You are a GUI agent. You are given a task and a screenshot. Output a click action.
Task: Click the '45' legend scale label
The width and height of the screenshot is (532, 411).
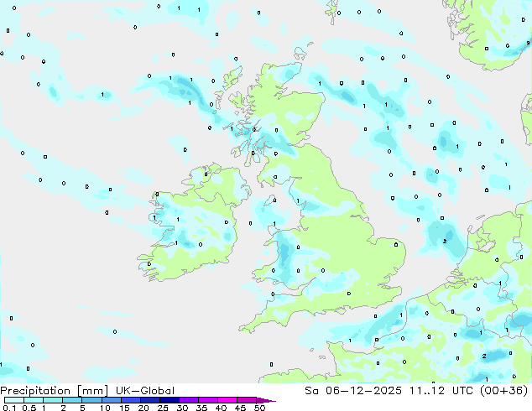241,408
